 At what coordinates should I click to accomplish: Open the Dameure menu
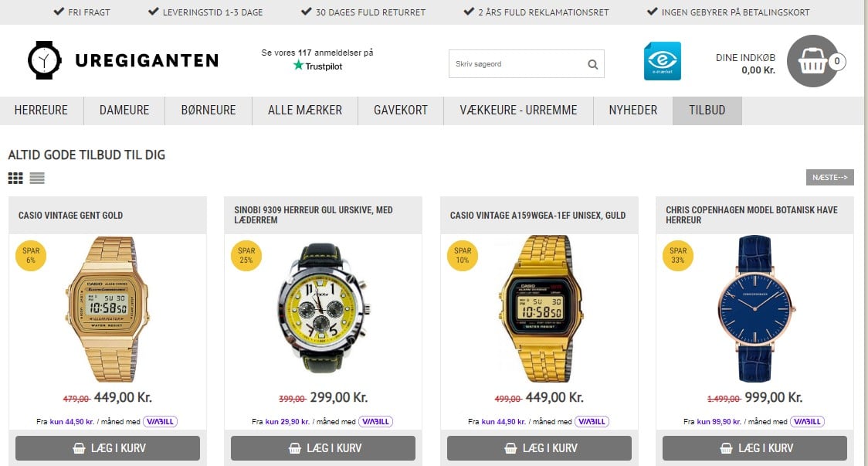(x=124, y=111)
